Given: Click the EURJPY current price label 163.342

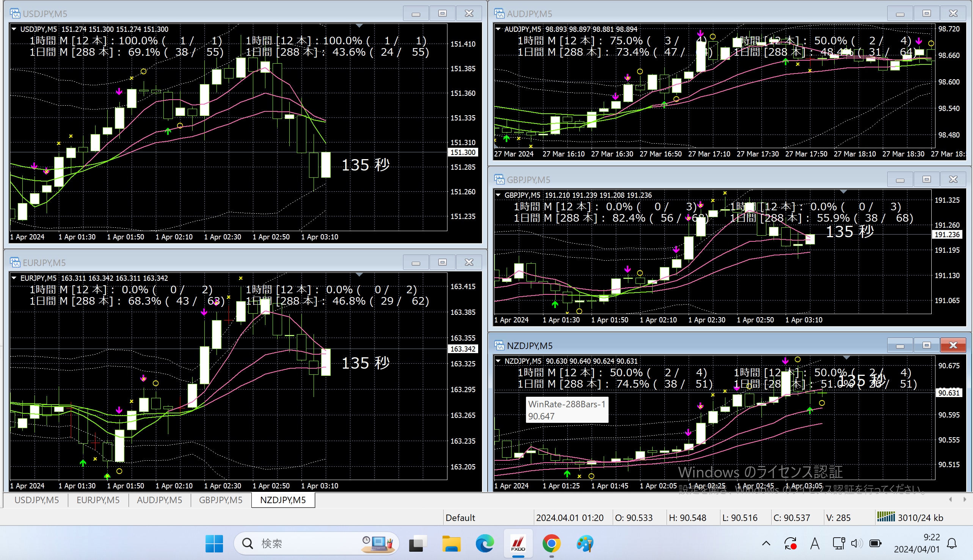Looking at the screenshot, I should pyautogui.click(x=463, y=349).
